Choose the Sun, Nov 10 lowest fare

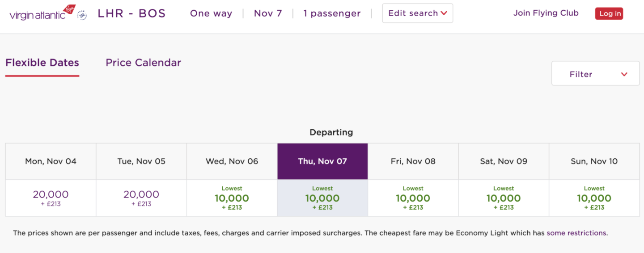[x=594, y=198]
